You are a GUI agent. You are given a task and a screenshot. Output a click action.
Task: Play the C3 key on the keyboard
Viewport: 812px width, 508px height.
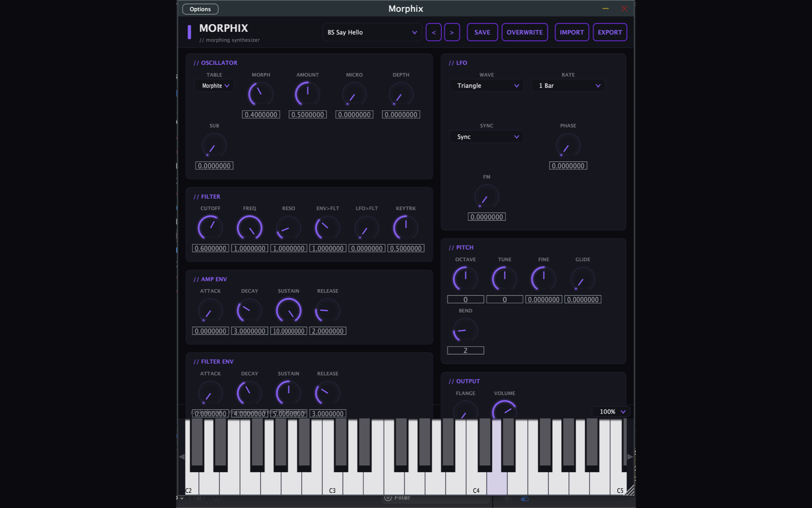[332, 484]
